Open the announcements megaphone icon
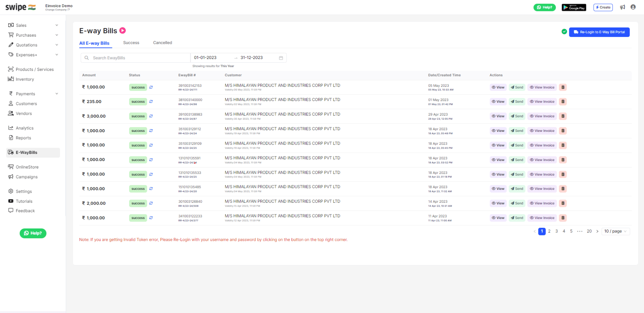The width and height of the screenshot is (644, 313). [x=623, y=7]
